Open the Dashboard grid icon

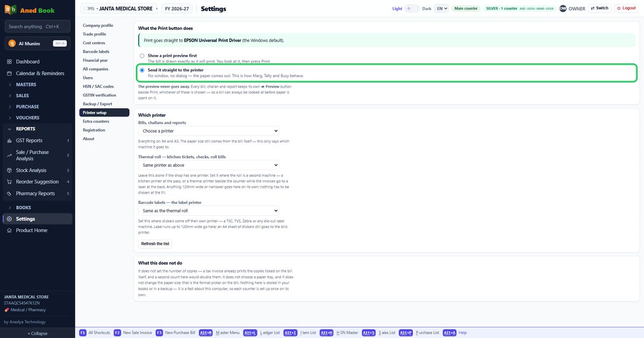tap(9, 61)
